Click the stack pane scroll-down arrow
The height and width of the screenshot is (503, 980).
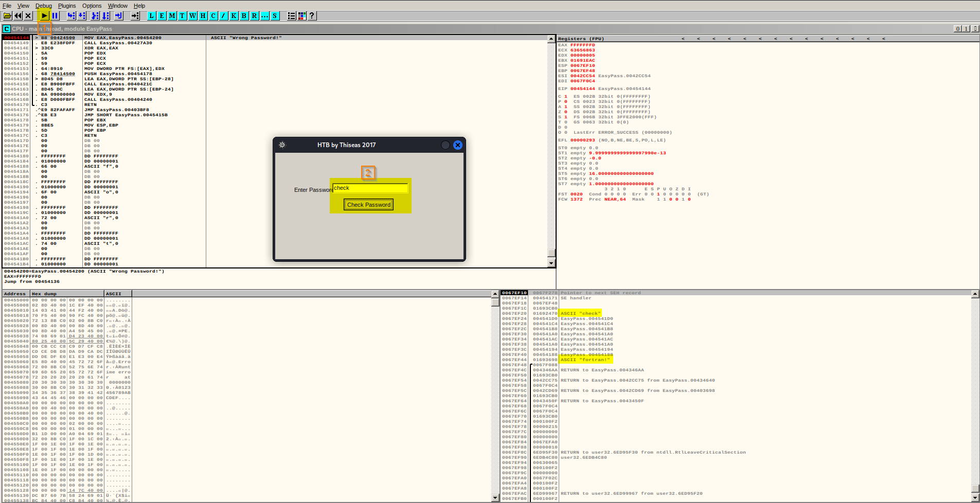click(975, 498)
